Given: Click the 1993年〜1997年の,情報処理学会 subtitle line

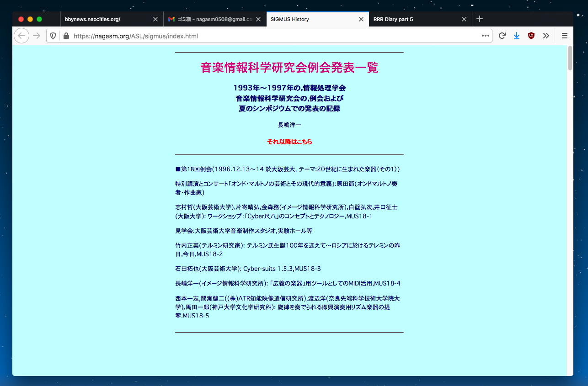Looking at the screenshot, I should (289, 88).
